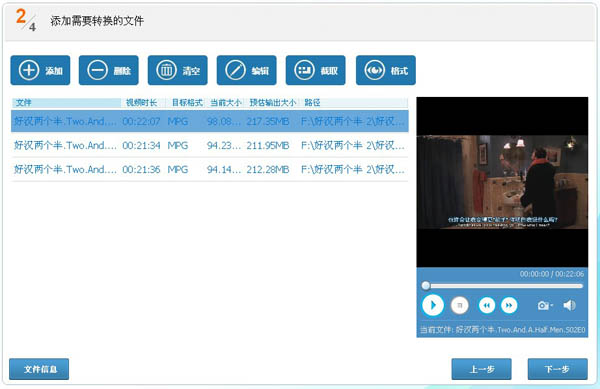This screenshot has height=389, width=600.
Task: Rewind the preview video
Action: 487,305
